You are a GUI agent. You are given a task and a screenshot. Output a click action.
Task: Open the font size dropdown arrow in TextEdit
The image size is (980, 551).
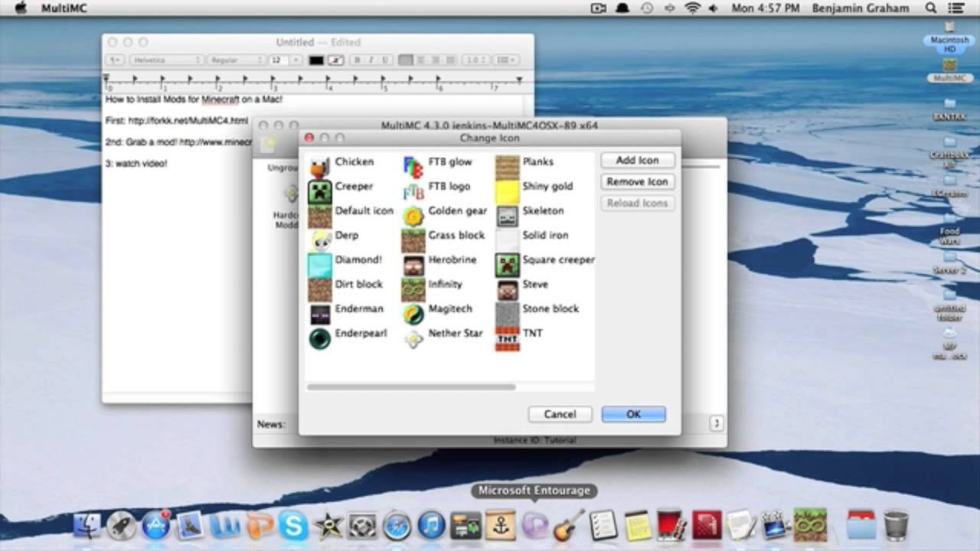[x=296, y=60]
